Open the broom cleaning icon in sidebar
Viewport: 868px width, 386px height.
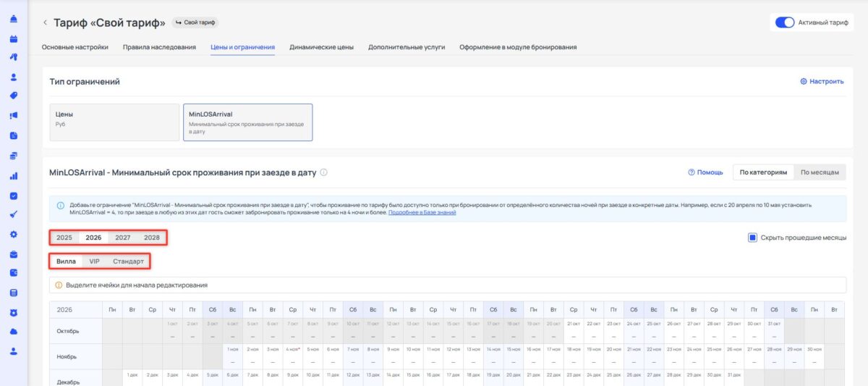[x=14, y=214]
